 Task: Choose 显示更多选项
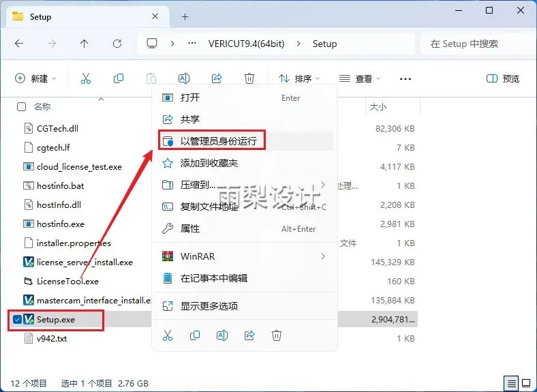click(x=244, y=306)
